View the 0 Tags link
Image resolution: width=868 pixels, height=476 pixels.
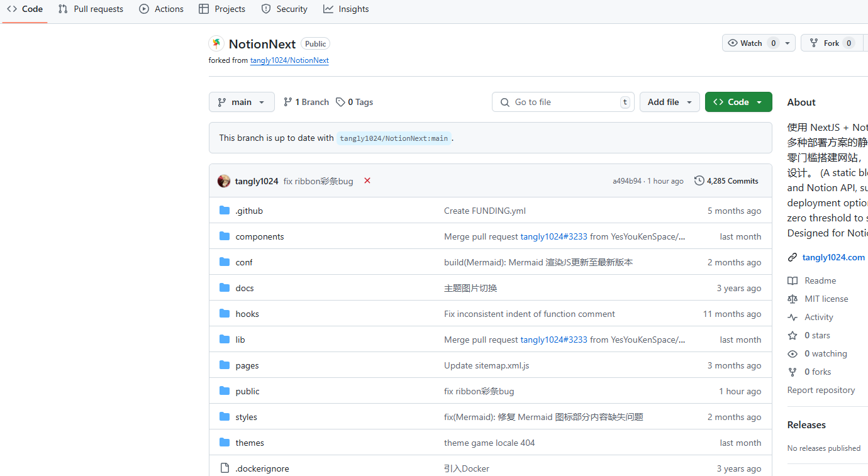(x=354, y=102)
